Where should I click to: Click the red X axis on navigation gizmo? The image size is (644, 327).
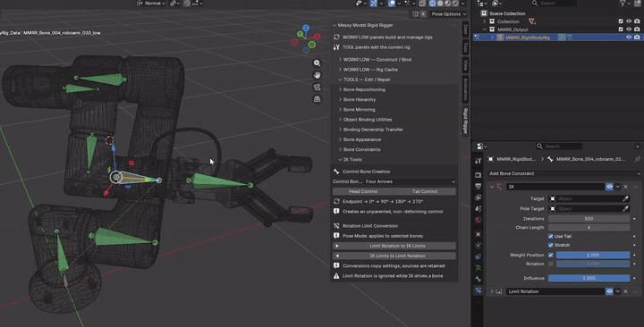point(317,37)
